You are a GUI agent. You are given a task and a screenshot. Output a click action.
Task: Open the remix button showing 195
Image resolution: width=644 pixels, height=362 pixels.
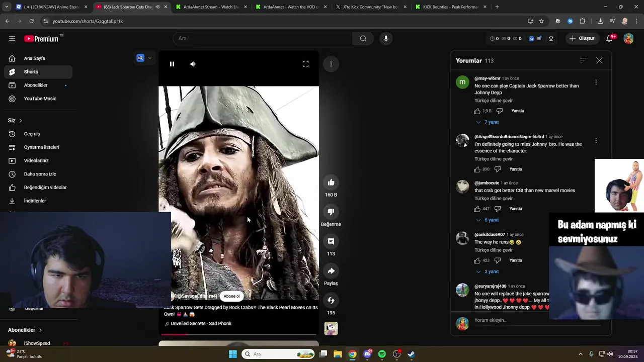(x=331, y=300)
